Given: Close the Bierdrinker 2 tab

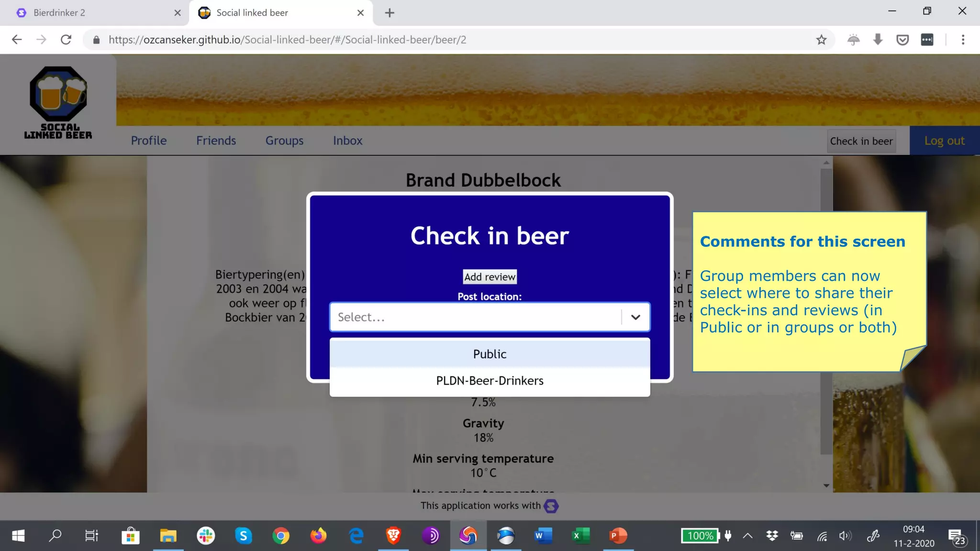Looking at the screenshot, I should click(x=178, y=13).
